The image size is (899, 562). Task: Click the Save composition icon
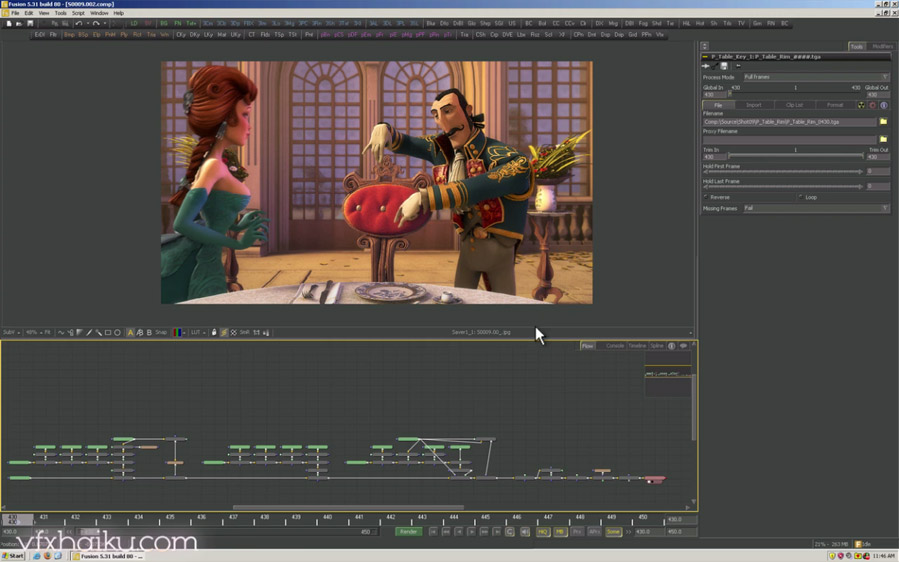(30, 24)
